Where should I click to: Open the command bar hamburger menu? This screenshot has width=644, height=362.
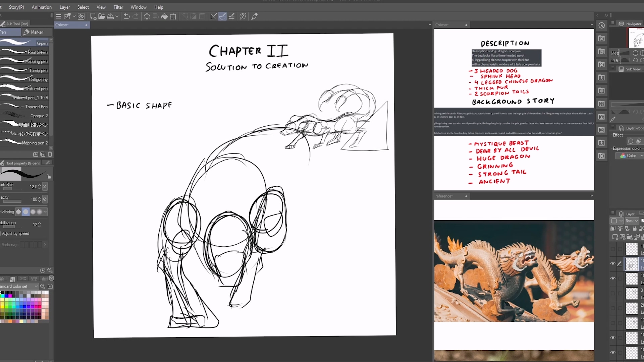coord(58,16)
